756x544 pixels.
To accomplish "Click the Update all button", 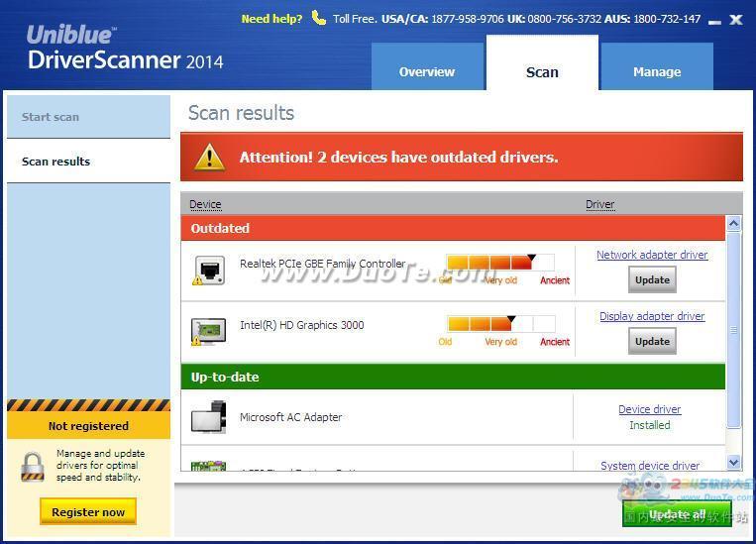I will 677,514.
